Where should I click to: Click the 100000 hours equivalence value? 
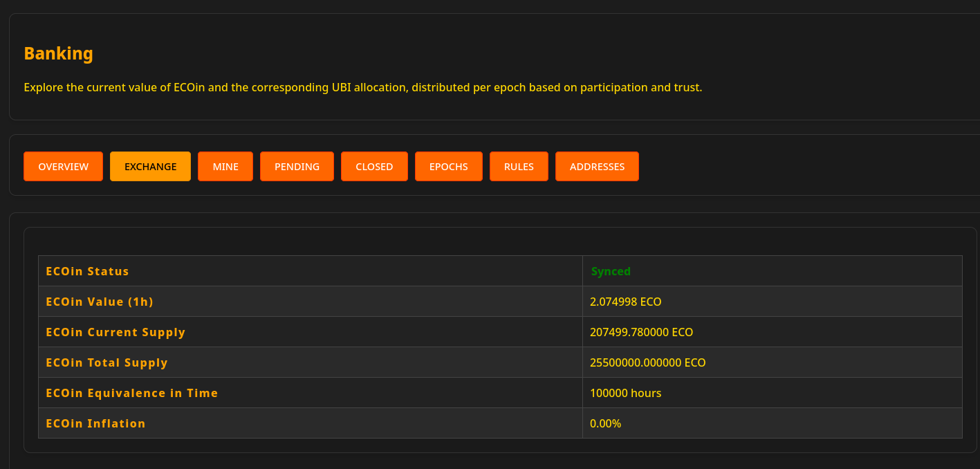click(x=625, y=393)
